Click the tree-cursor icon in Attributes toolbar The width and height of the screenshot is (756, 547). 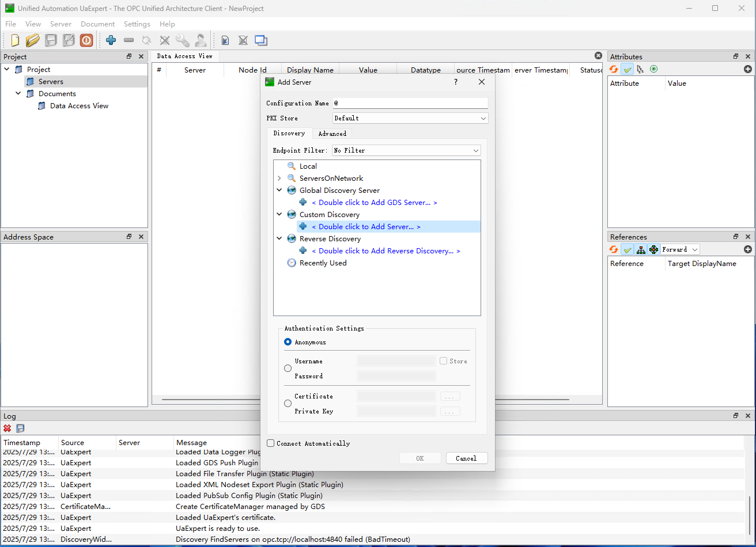pos(640,69)
